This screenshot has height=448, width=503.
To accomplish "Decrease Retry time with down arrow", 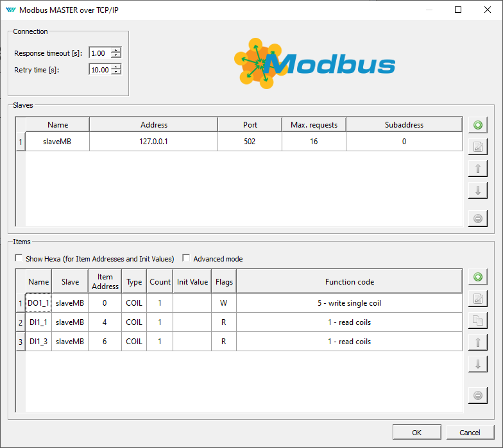I will pos(116,72).
